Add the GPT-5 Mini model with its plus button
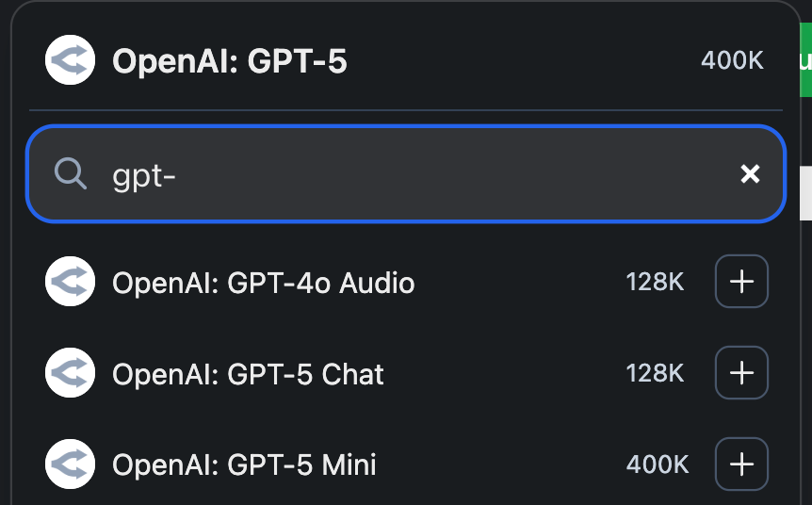 741,464
